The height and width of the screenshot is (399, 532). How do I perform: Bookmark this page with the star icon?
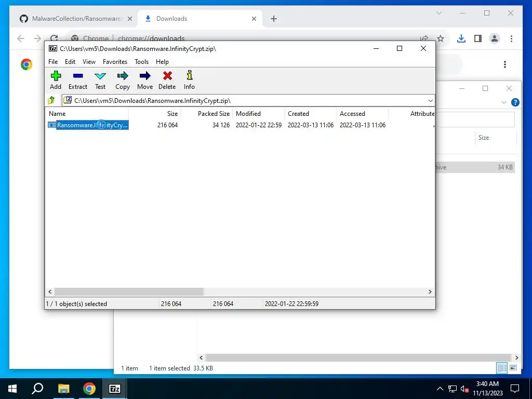coord(441,38)
